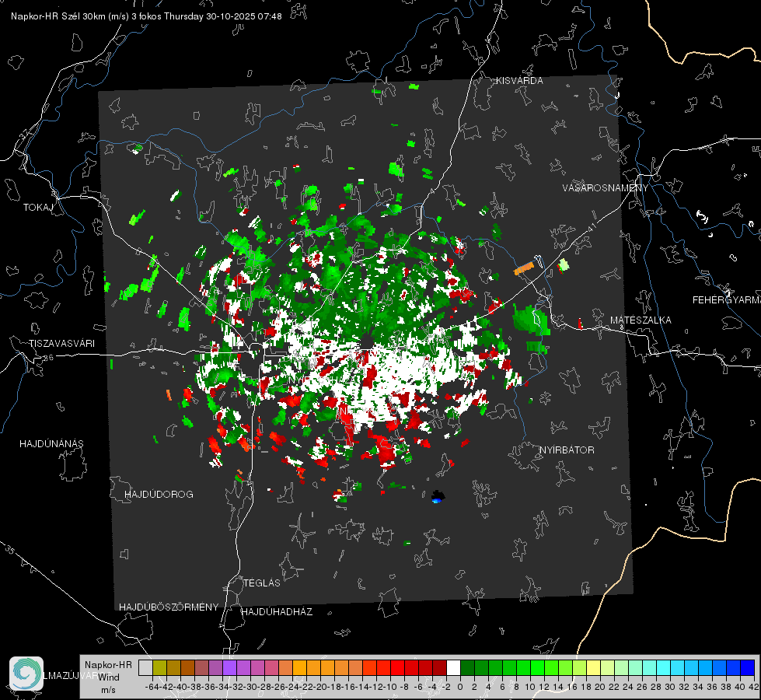Click the Napkor-HR Wind m/s legend title
Image resolution: width=761 pixels, height=700 pixels.
(x=108, y=677)
